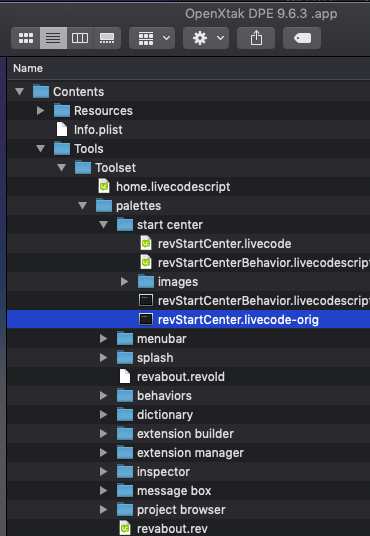This screenshot has width=370, height=536.
Task: Select home.livecodescript file icon
Action: click(x=104, y=187)
